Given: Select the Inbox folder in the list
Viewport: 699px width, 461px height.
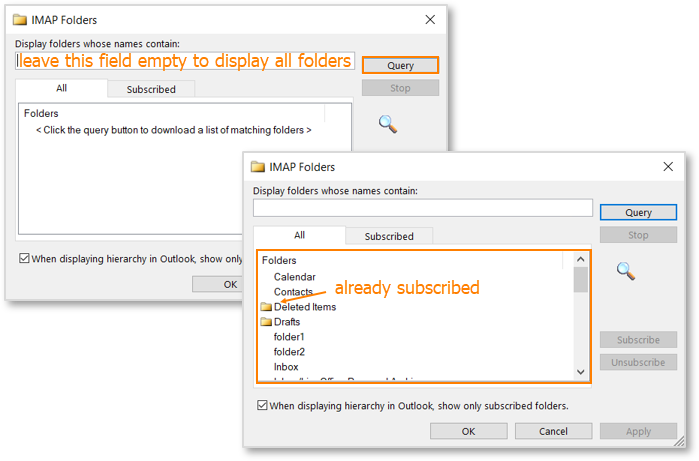Looking at the screenshot, I should pyautogui.click(x=286, y=367).
